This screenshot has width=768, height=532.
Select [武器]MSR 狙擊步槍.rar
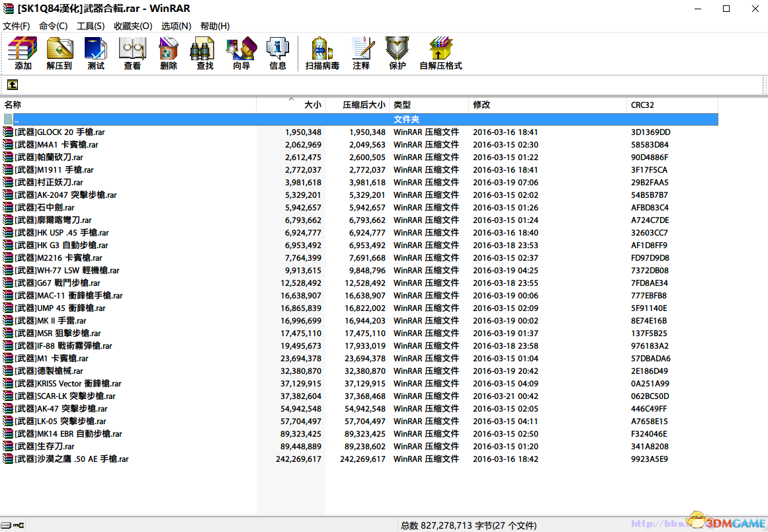pos(58,333)
